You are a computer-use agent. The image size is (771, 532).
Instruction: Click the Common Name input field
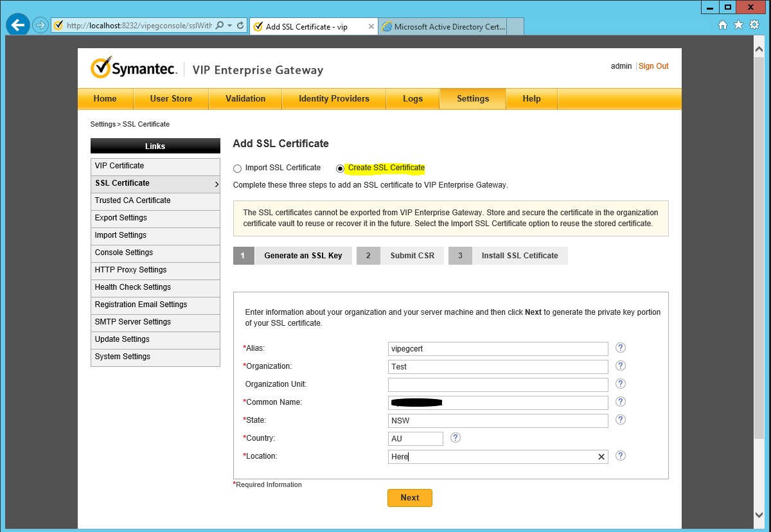coord(498,403)
